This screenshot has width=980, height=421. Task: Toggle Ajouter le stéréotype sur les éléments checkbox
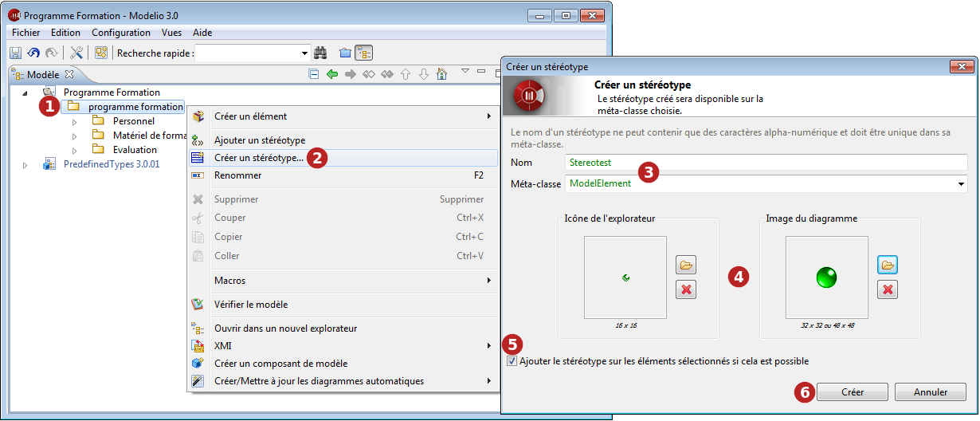pyautogui.click(x=511, y=361)
